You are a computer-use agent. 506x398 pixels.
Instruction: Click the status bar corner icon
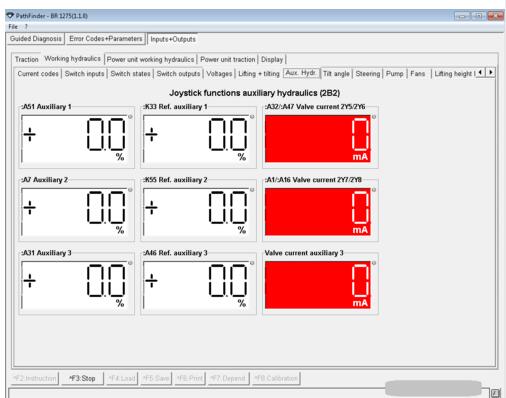click(x=496, y=393)
